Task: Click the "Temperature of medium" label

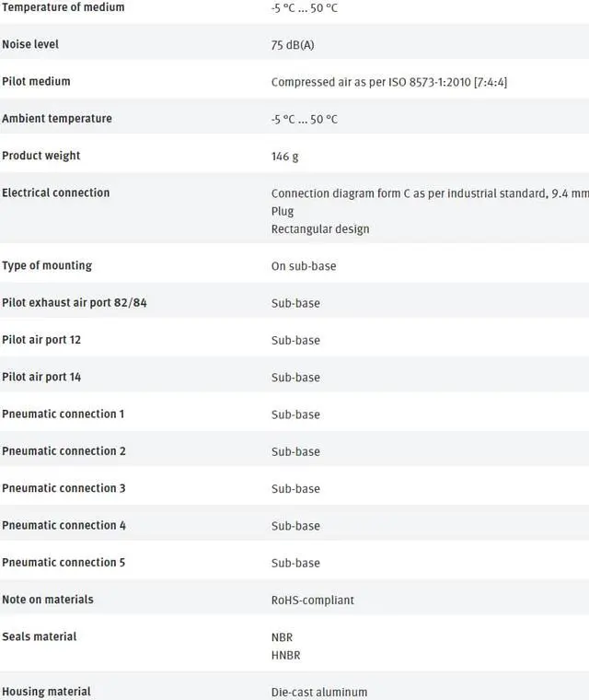Action: pyautogui.click(x=63, y=7)
